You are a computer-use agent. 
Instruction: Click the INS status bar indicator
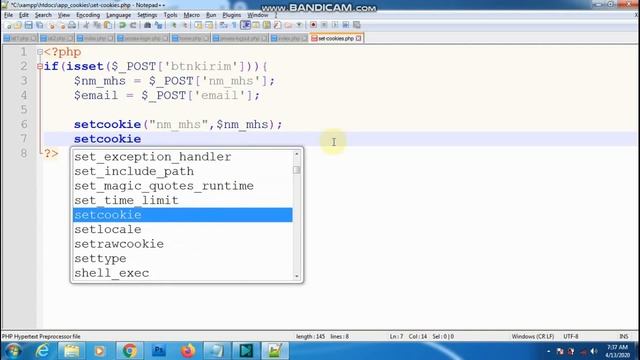[x=624, y=337]
